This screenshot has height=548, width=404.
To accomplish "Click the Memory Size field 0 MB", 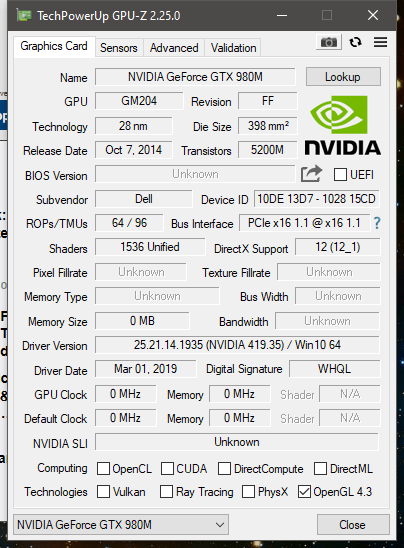I will (142, 321).
